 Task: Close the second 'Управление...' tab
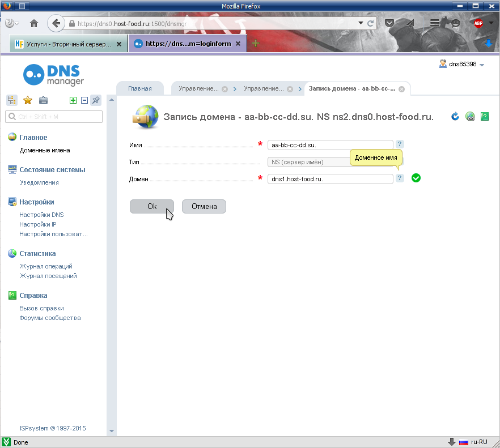tap(290, 89)
